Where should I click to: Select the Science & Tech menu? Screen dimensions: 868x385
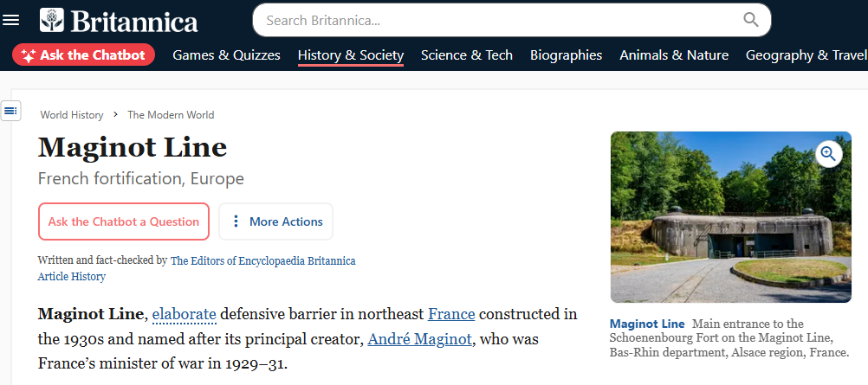point(466,55)
